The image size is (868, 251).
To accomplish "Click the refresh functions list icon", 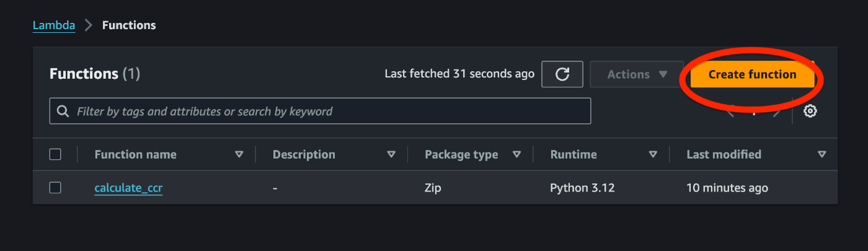I will [x=562, y=74].
